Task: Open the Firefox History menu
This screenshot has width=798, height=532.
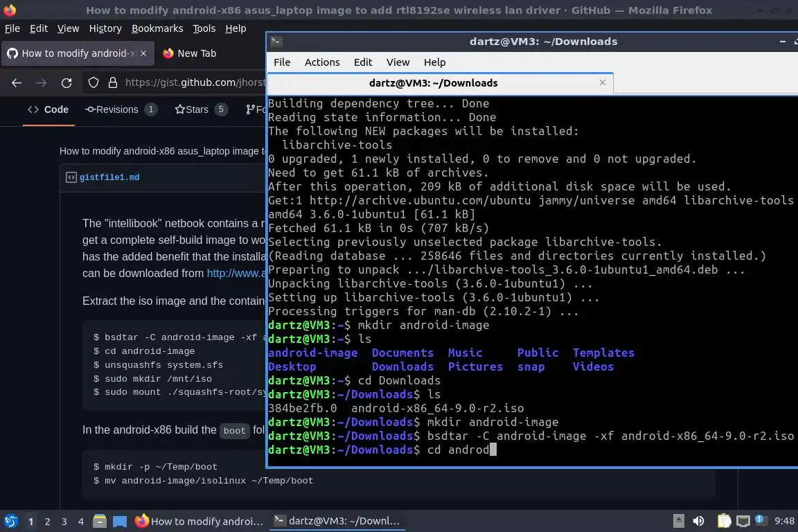Action: 105,28
